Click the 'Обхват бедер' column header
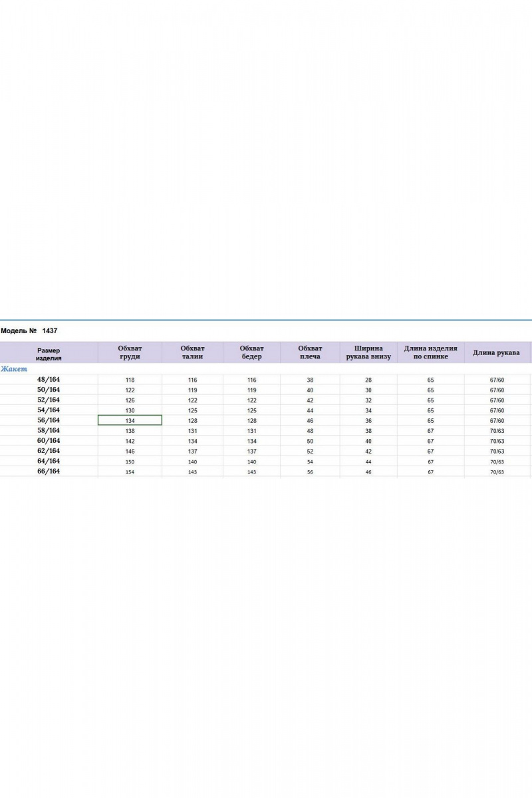 (x=251, y=352)
